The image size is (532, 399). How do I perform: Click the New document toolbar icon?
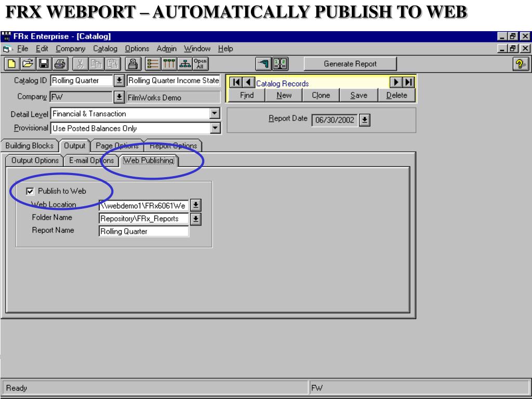[11, 64]
